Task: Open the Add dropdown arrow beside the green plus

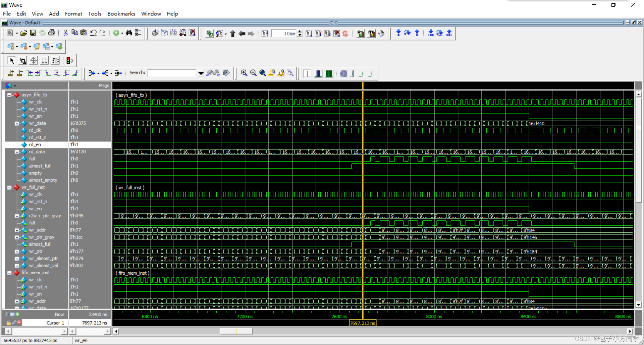Action: [122, 33]
